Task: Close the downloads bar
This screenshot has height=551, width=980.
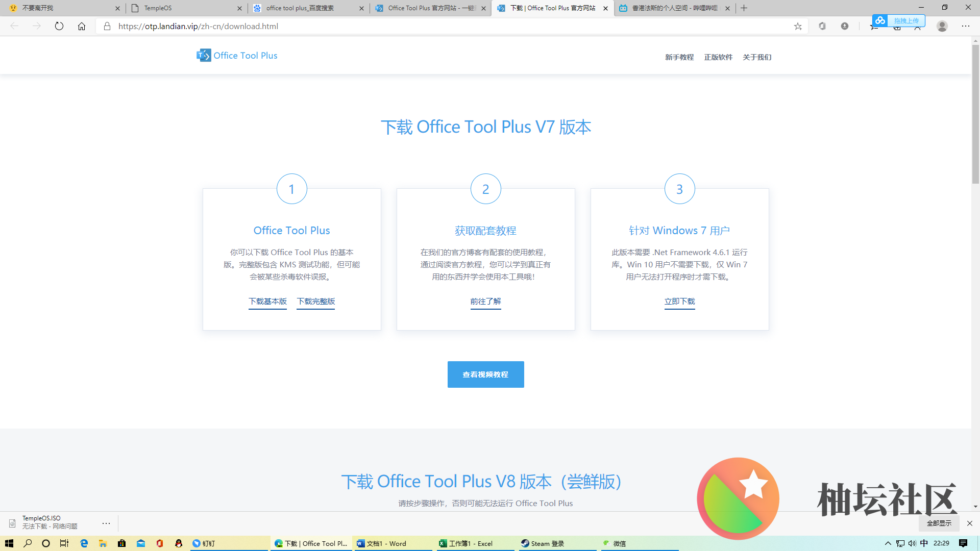Action: 970,523
